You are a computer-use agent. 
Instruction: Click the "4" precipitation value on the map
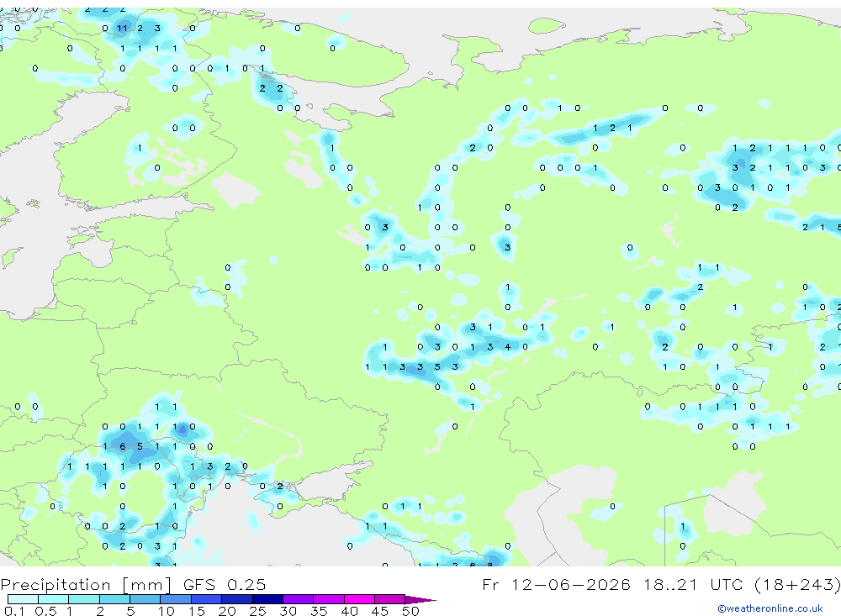[507, 347]
